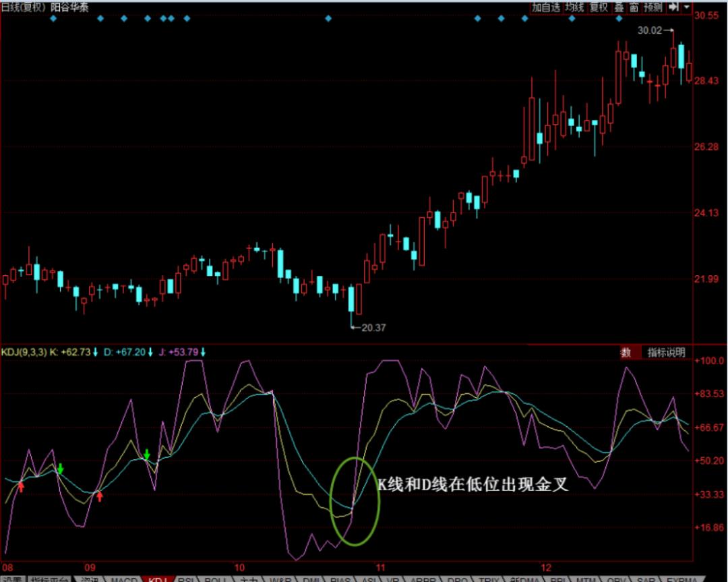Image resolution: width=728 pixels, height=582 pixels.
Task: Click the +66.67 KDJ axis label
Action: tap(709, 428)
